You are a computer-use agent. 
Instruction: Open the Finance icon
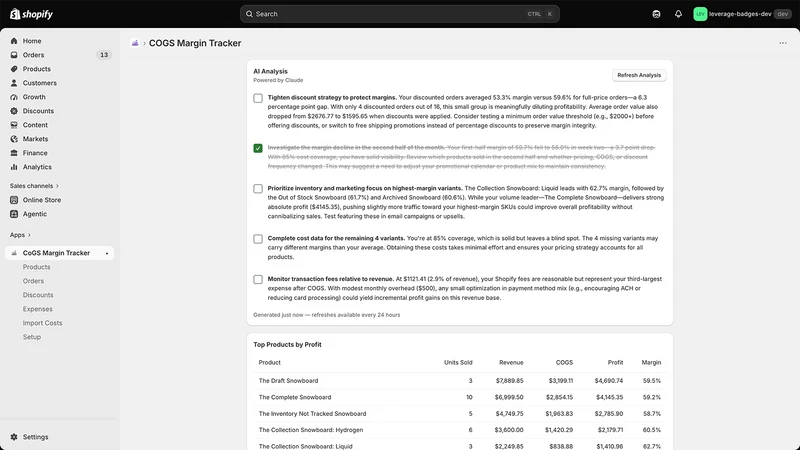click(x=14, y=153)
